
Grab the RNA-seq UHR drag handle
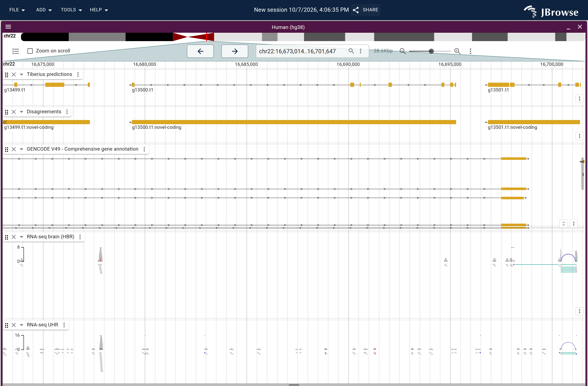click(x=7, y=325)
